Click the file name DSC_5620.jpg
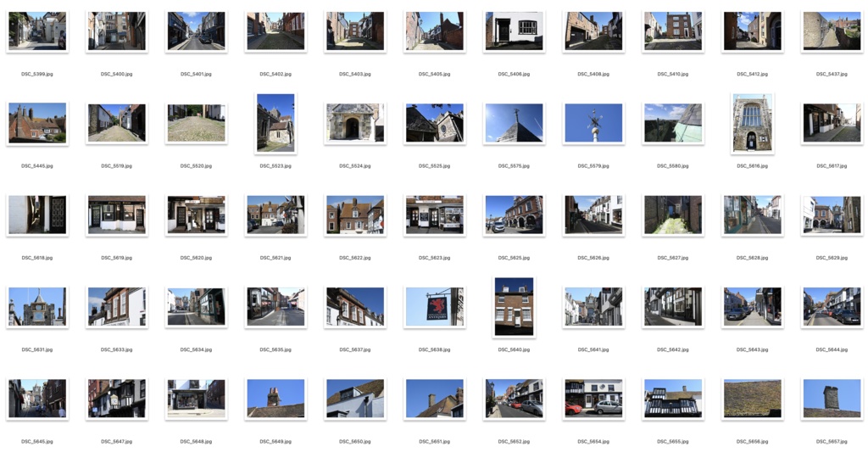 point(196,258)
